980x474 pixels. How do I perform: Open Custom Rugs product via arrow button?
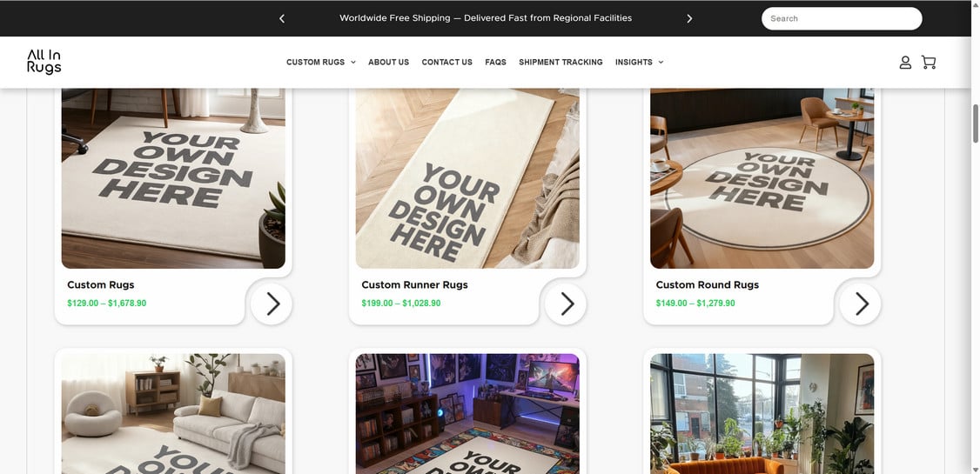[x=272, y=304]
